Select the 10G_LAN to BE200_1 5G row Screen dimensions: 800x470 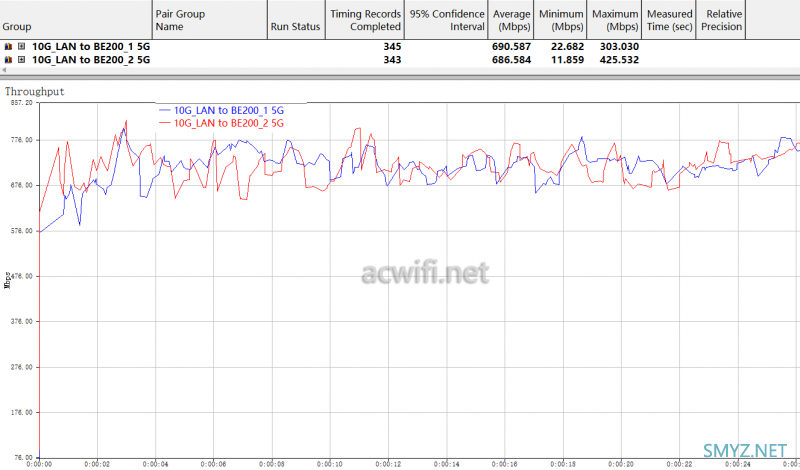(90, 47)
